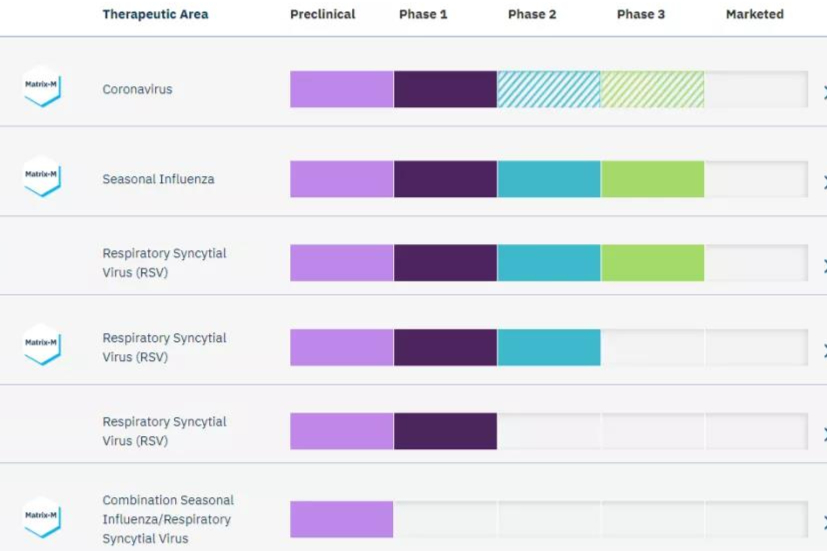The width and height of the screenshot is (827, 551).
Task: Click the Matrix-M icon beside Coronavirus
Action: 42,87
